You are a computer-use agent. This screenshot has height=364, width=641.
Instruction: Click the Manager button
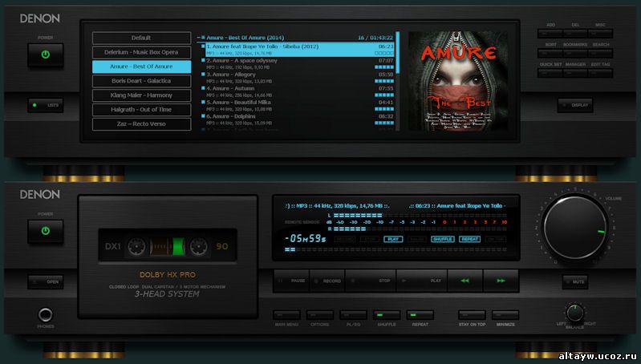[x=575, y=73]
